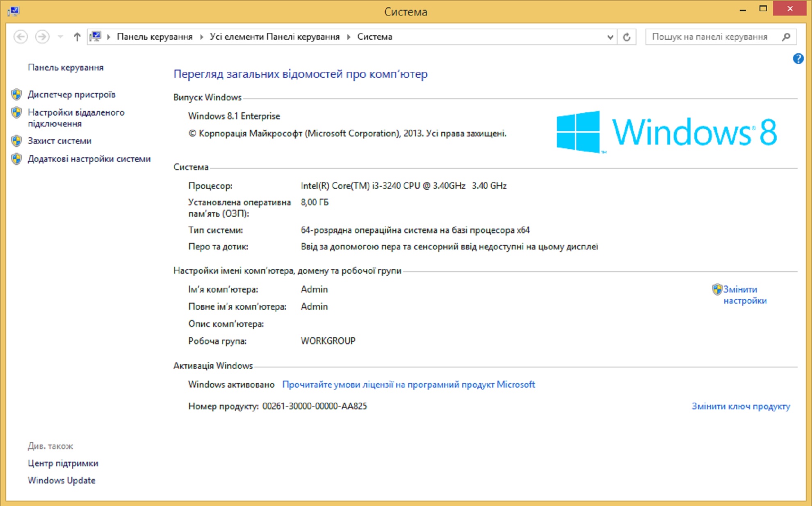
Task: Click the refresh button in address bar
Action: pyautogui.click(x=626, y=37)
